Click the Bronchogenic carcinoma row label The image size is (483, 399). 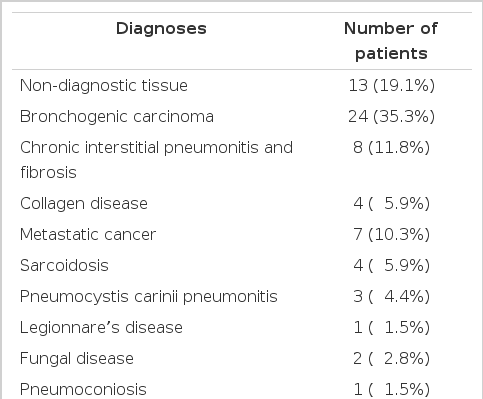[117, 117]
